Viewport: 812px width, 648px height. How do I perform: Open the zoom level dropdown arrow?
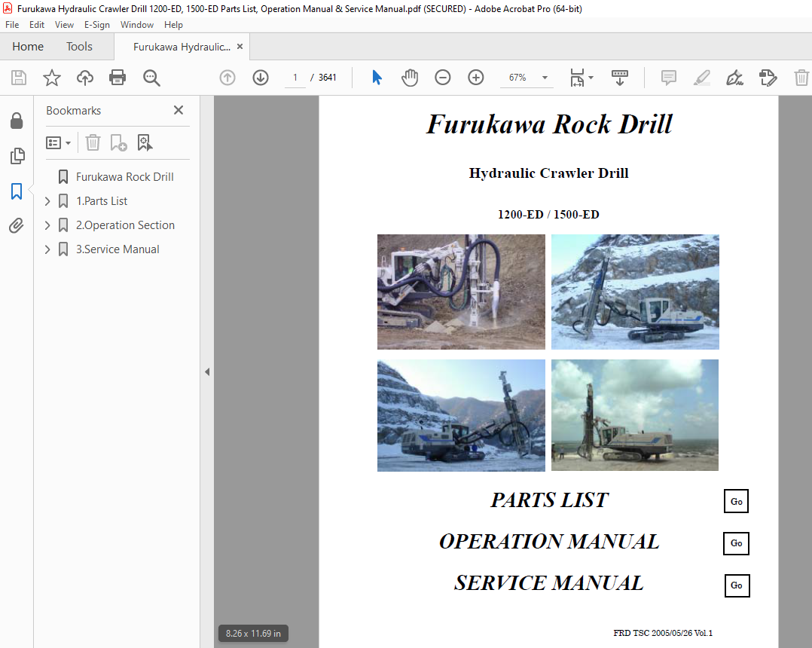545,78
